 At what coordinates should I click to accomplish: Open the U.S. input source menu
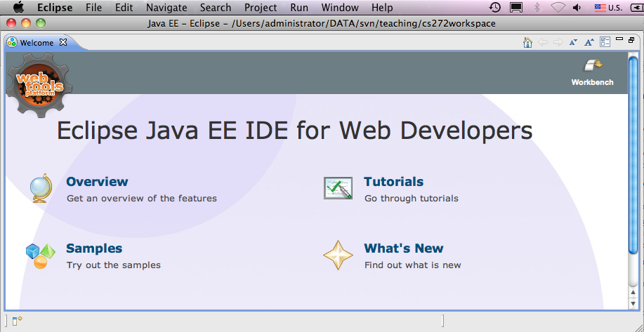point(608,8)
